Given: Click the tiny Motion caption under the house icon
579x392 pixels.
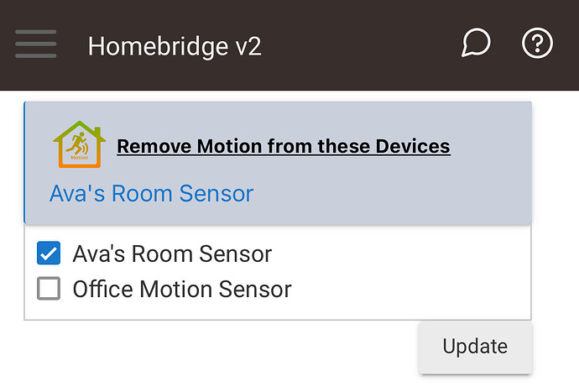Looking at the screenshot, I should [x=80, y=158].
